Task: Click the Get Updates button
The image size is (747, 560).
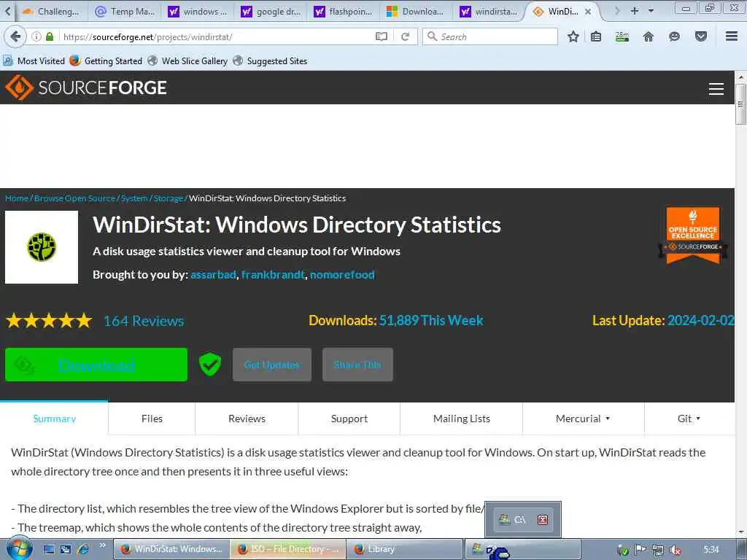Action: pyautogui.click(x=271, y=365)
